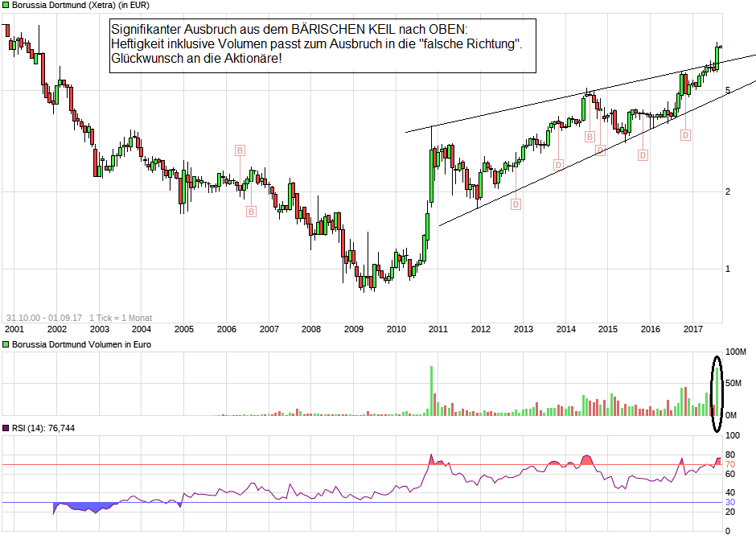
Task: Click the RSI axis value 20
Action: click(x=730, y=512)
